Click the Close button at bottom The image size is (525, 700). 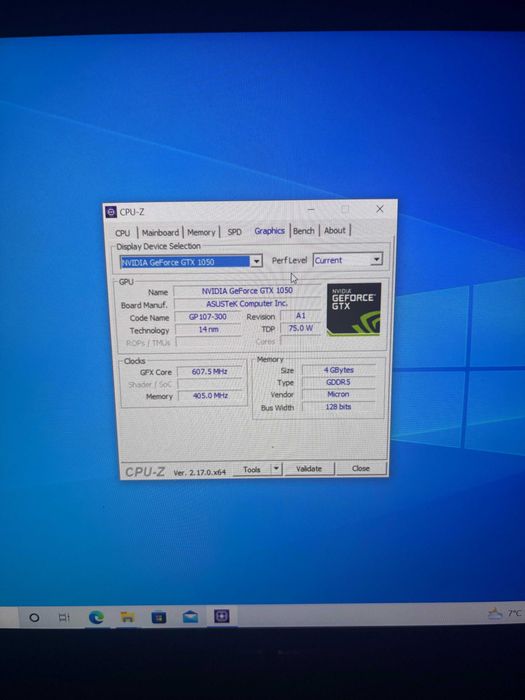[x=361, y=468]
